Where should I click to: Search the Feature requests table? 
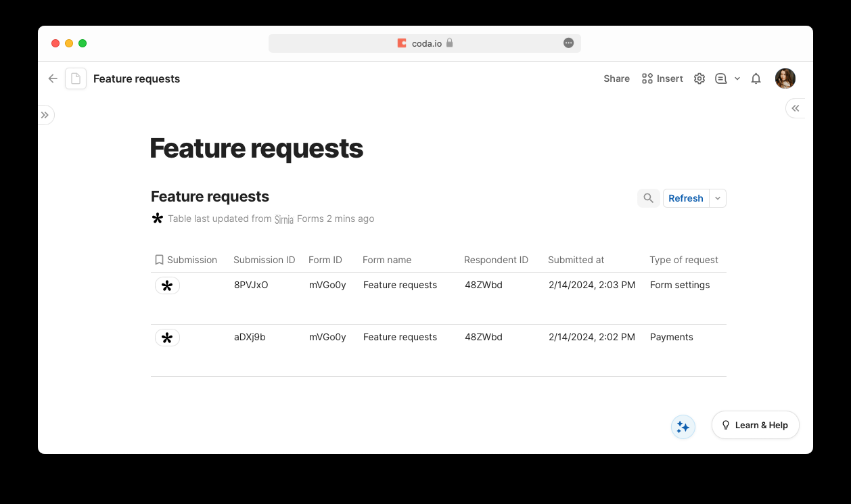pyautogui.click(x=648, y=198)
